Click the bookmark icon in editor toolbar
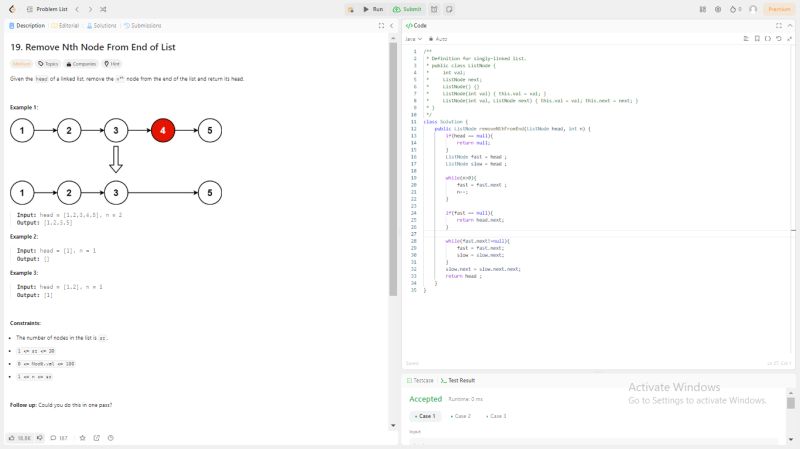Screen dimensions: 800x449 pos(757,39)
